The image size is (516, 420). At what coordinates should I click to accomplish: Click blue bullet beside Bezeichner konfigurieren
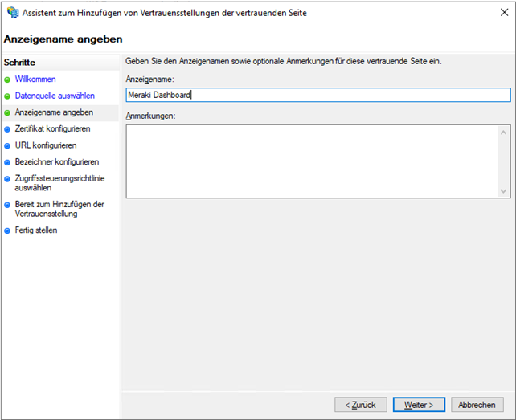coord(7,162)
